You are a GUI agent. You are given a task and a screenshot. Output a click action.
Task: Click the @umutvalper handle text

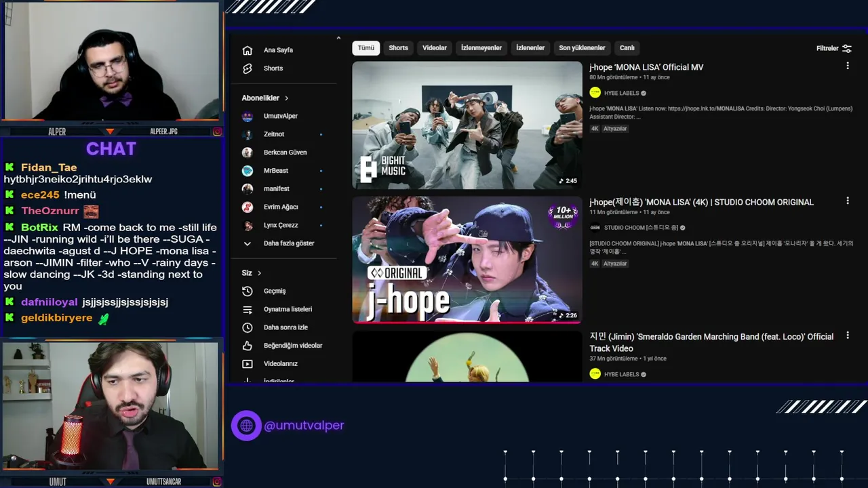[304, 426]
